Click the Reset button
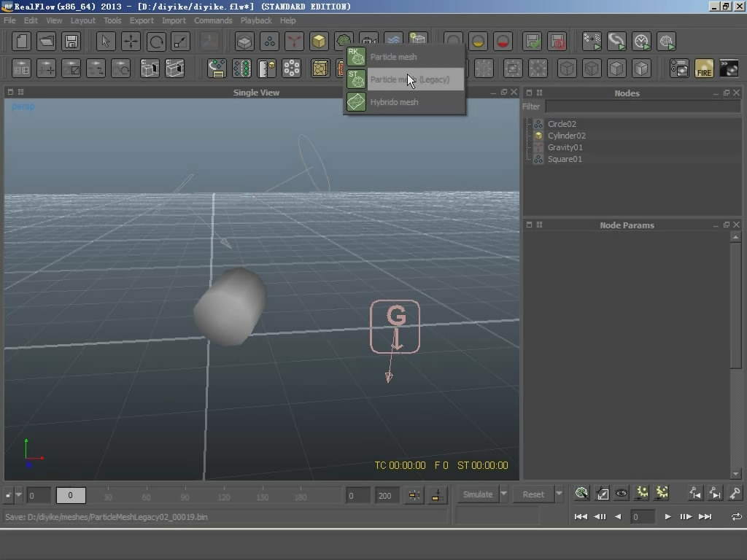This screenshot has height=560, width=747. [533, 494]
